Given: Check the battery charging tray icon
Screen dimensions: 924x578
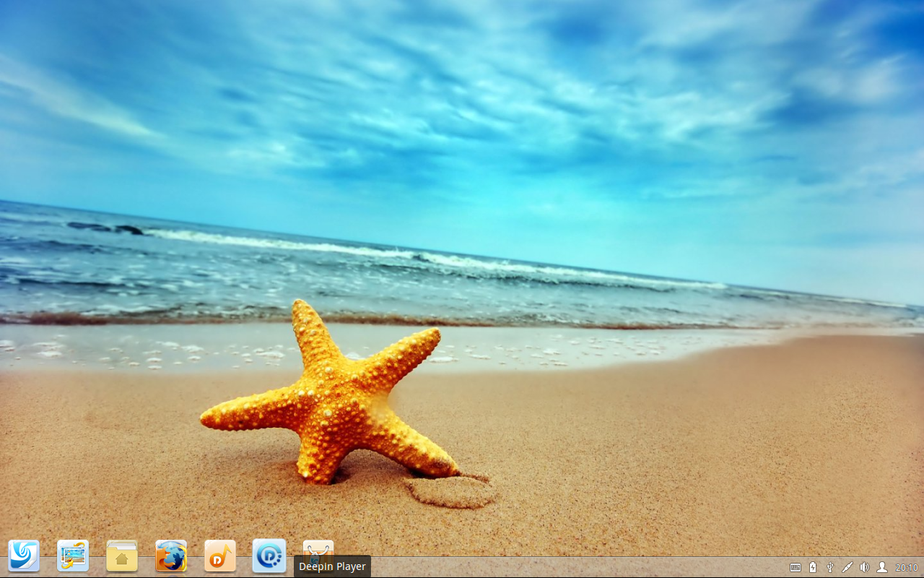Looking at the screenshot, I should click(813, 567).
